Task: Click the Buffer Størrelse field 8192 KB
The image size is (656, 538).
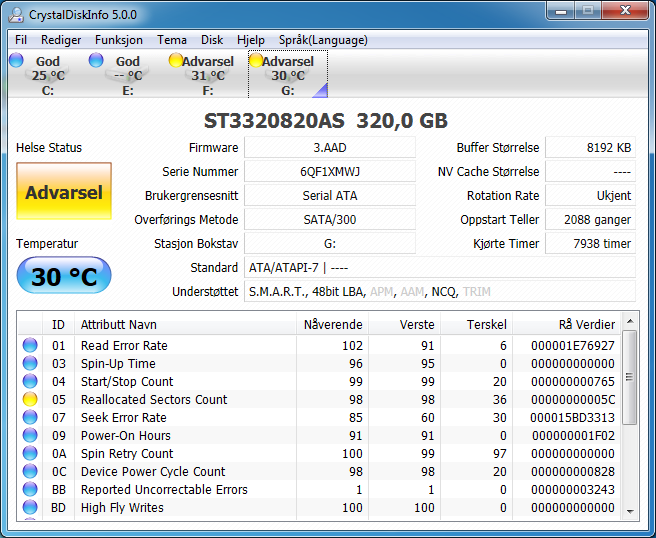Action: (x=590, y=148)
